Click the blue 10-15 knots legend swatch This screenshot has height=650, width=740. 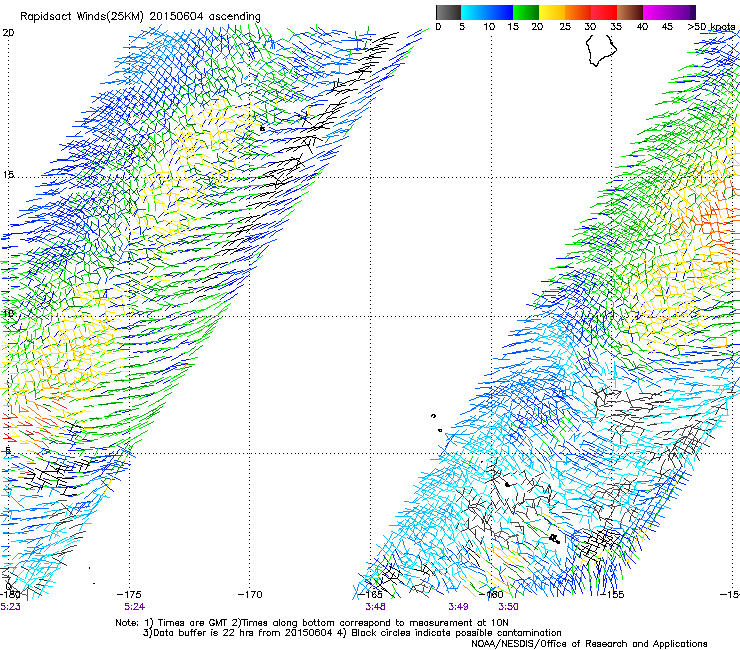click(500, 12)
